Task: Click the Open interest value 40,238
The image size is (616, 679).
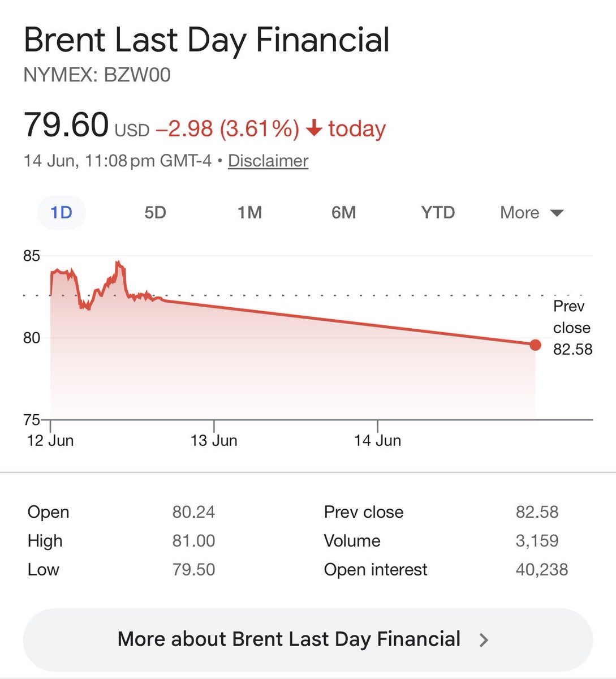Action: (542, 569)
